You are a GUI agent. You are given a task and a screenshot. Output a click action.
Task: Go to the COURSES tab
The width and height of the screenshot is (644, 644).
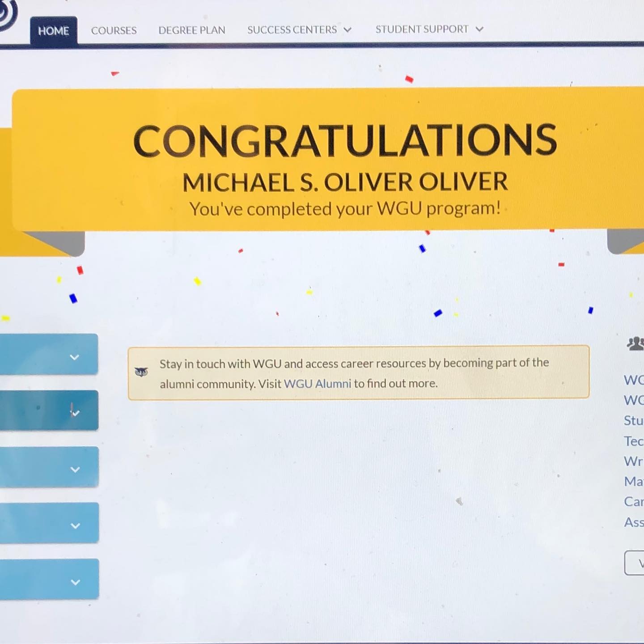pyautogui.click(x=114, y=30)
